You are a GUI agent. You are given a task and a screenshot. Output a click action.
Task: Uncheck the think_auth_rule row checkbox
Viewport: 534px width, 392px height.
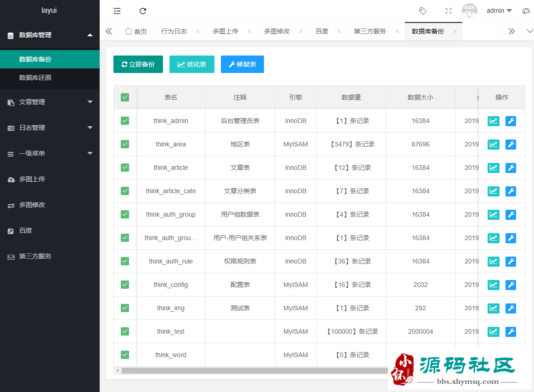point(125,261)
